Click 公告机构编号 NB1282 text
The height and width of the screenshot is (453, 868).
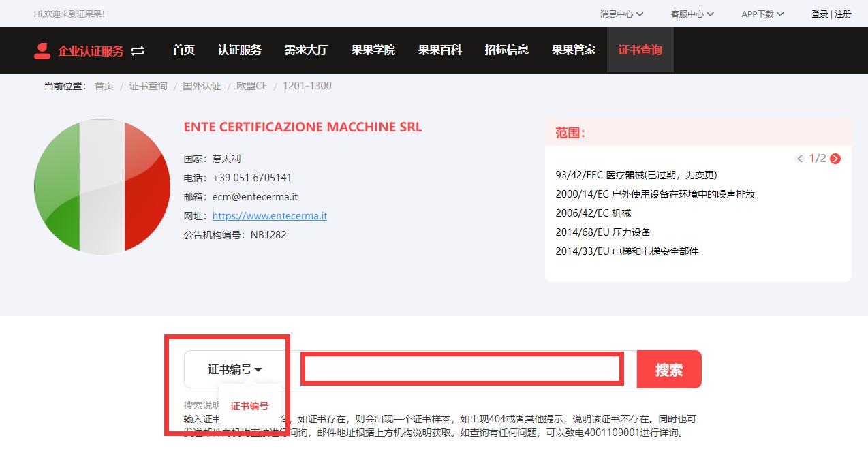[235, 235]
